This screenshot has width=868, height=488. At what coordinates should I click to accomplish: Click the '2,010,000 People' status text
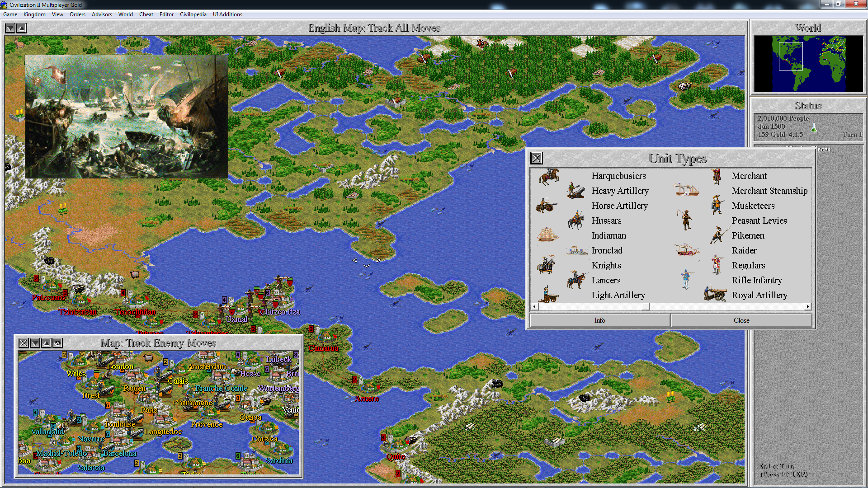[783, 118]
